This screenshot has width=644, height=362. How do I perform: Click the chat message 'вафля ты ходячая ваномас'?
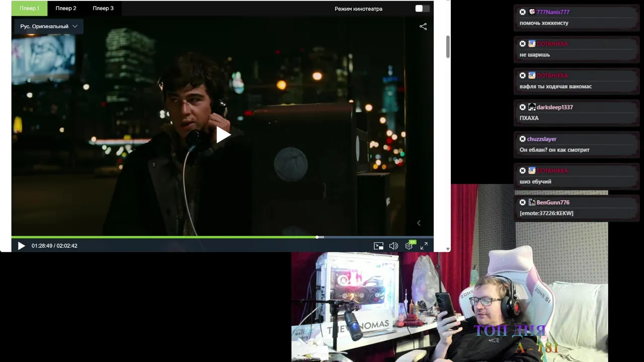coord(555,86)
